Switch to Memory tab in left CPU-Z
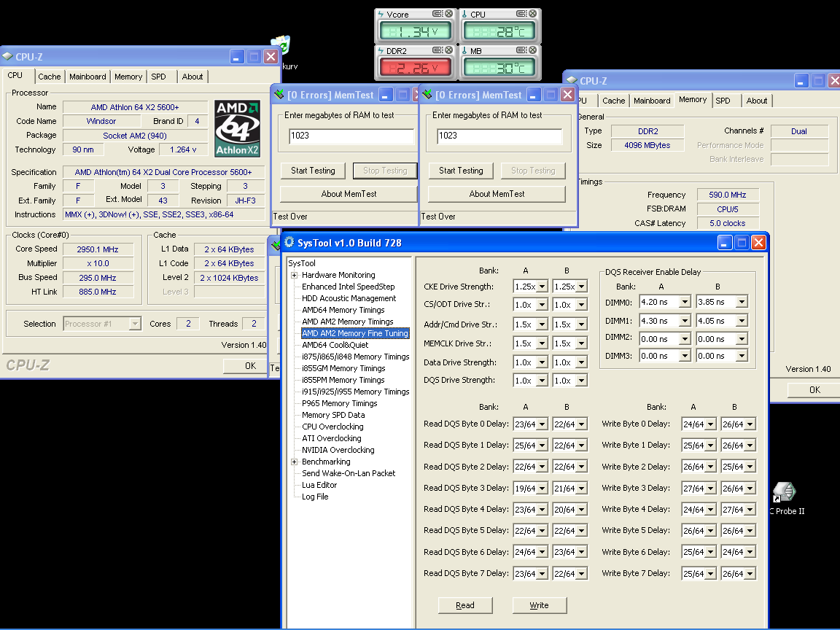 click(128, 77)
